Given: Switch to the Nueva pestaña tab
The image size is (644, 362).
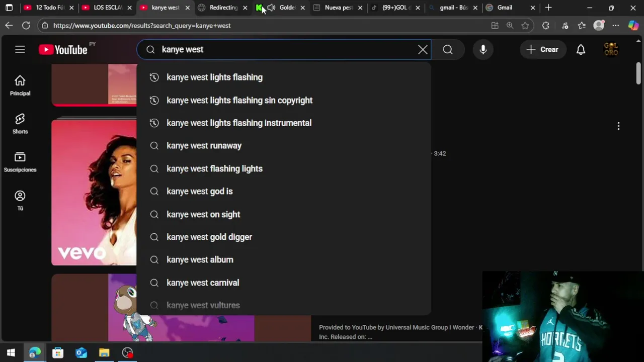Looking at the screenshot, I should coord(338,8).
